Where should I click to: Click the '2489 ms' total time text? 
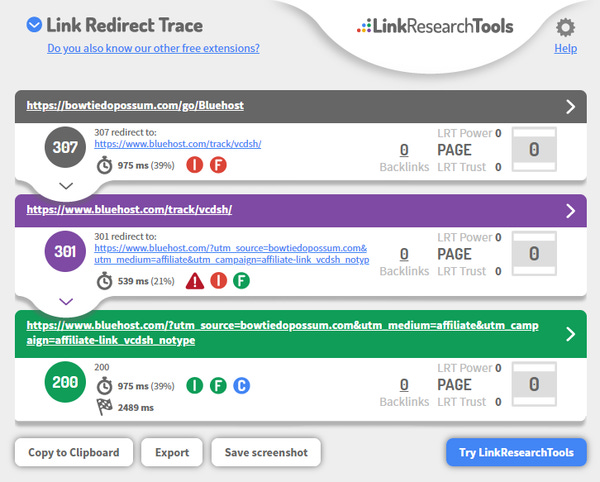135,408
